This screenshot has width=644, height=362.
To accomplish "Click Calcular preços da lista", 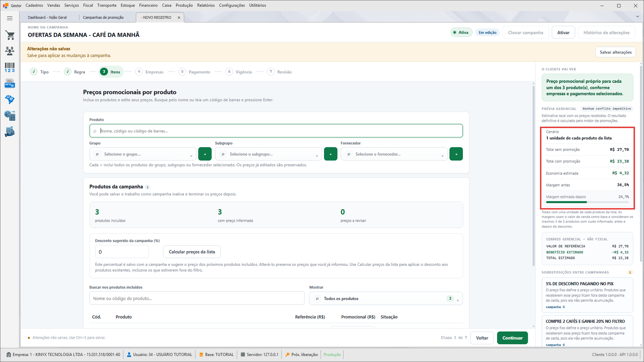I will [192, 252].
